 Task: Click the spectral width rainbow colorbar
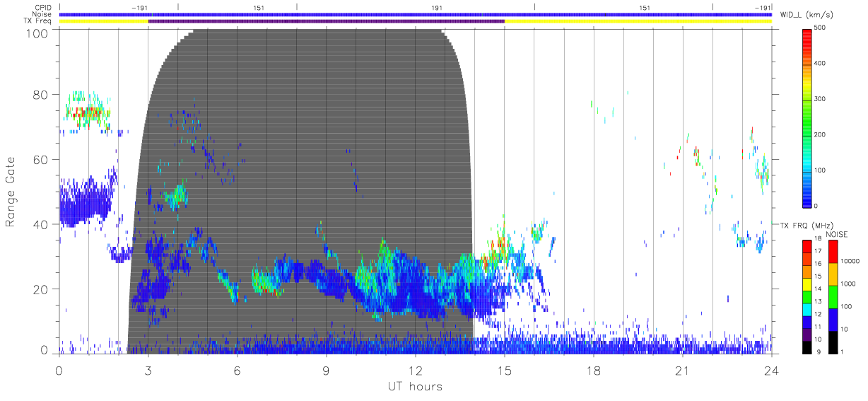807,117
